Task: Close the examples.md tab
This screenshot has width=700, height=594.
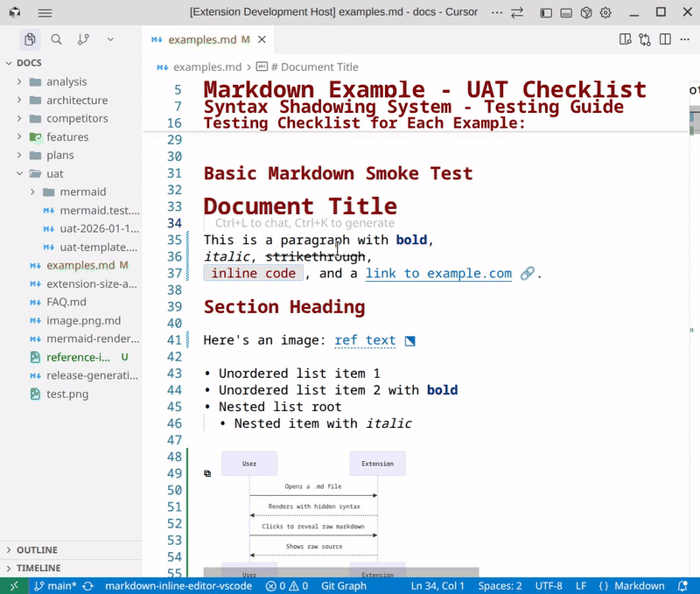Action: (x=262, y=39)
